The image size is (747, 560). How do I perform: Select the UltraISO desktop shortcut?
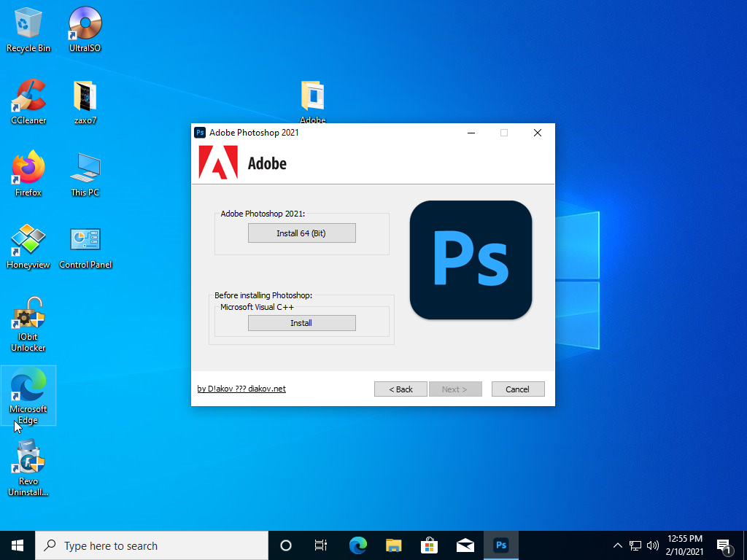point(85,29)
